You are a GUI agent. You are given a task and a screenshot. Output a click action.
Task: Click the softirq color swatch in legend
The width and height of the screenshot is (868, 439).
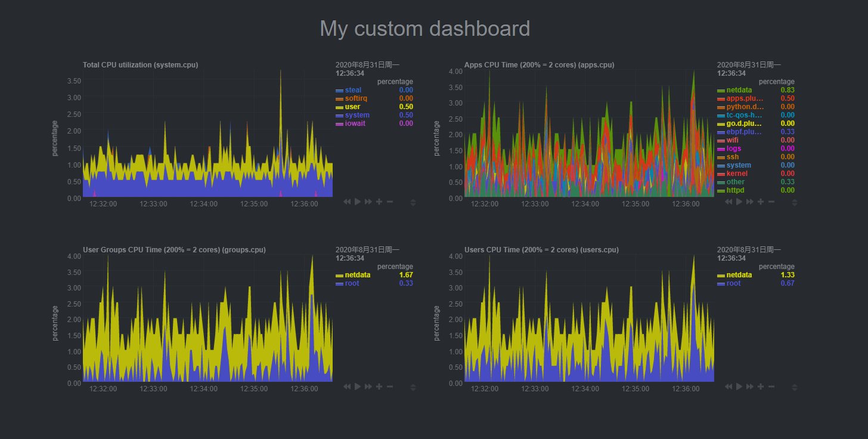[x=339, y=99]
